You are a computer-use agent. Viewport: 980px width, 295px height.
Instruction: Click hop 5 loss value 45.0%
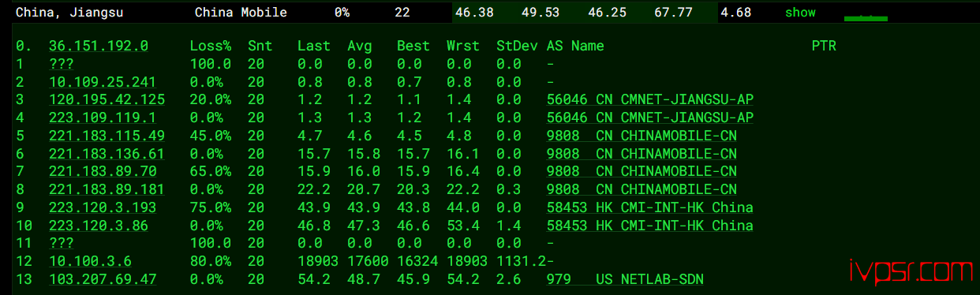tap(210, 136)
